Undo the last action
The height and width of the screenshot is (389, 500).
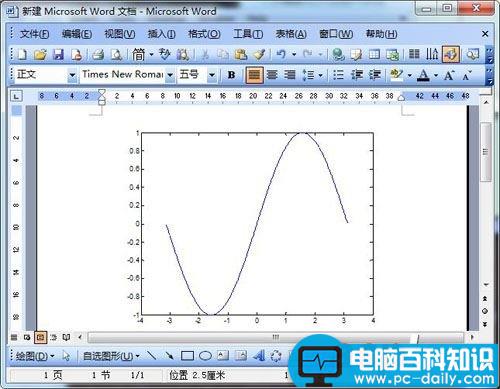[x=281, y=54]
